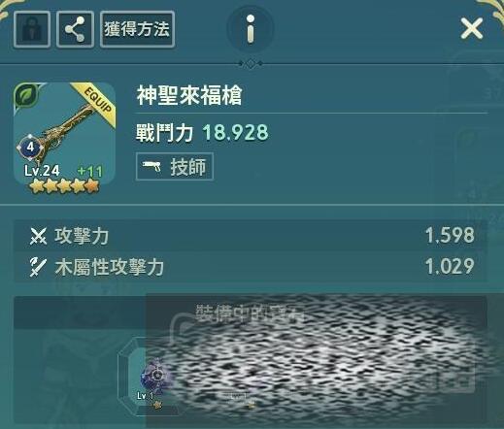Click the five-star rating row

coord(64,186)
